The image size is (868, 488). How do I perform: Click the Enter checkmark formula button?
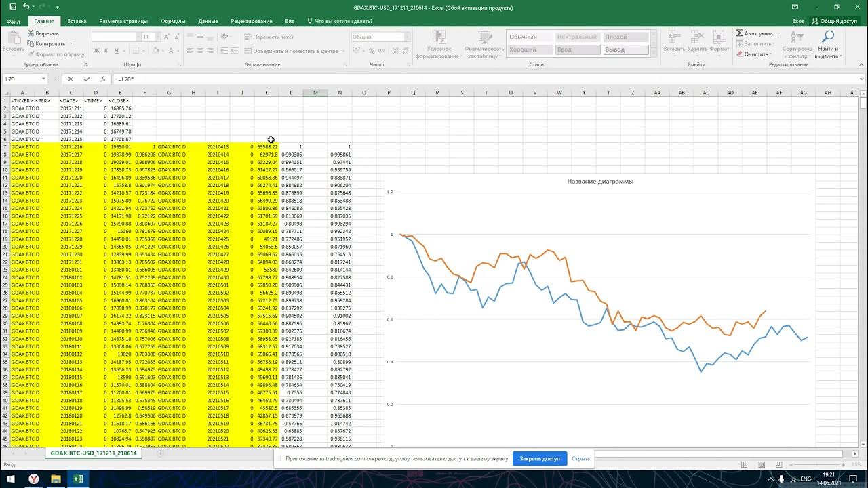pos(87,79)
